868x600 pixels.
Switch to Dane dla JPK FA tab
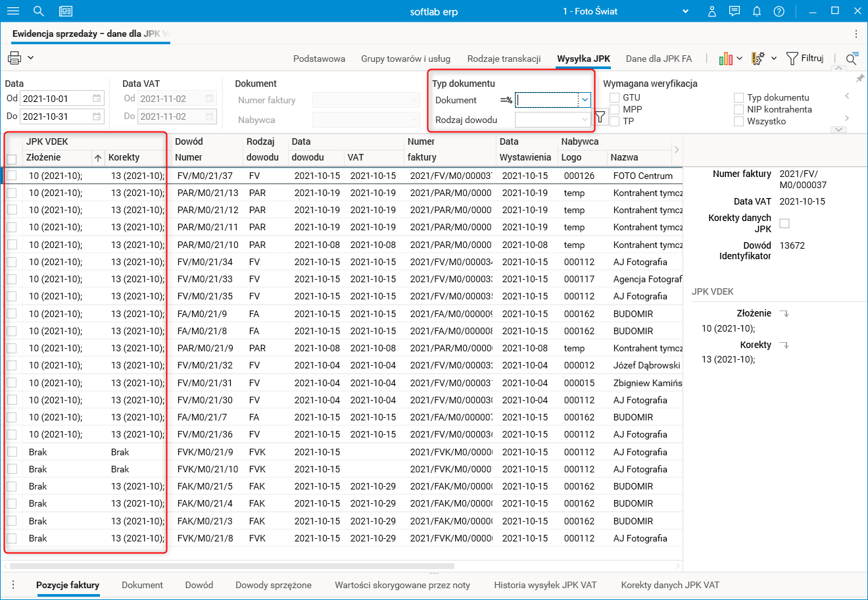(658, 59)
